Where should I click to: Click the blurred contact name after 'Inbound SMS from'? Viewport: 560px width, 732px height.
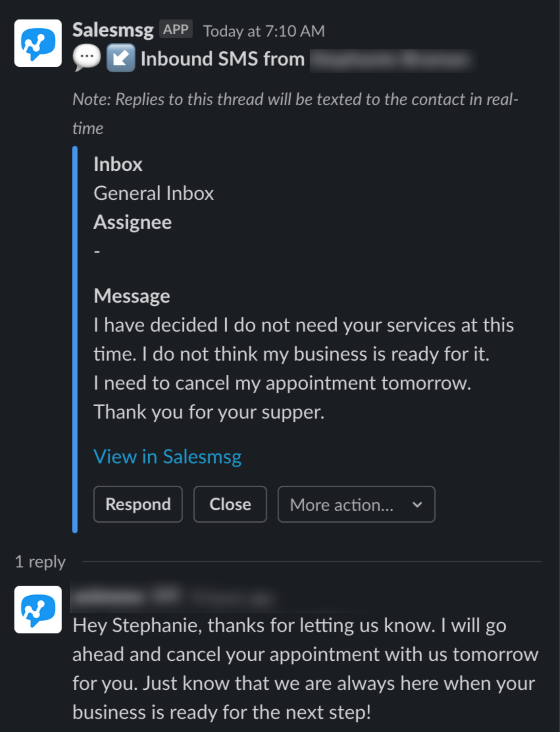(x=391, y=60)
